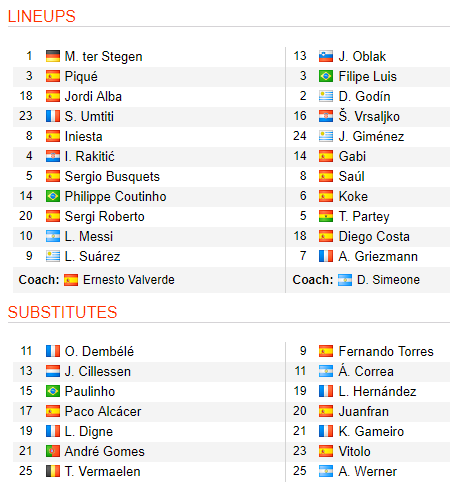
Task: Open L. Messi player link
Action: (x=89, y=236)
